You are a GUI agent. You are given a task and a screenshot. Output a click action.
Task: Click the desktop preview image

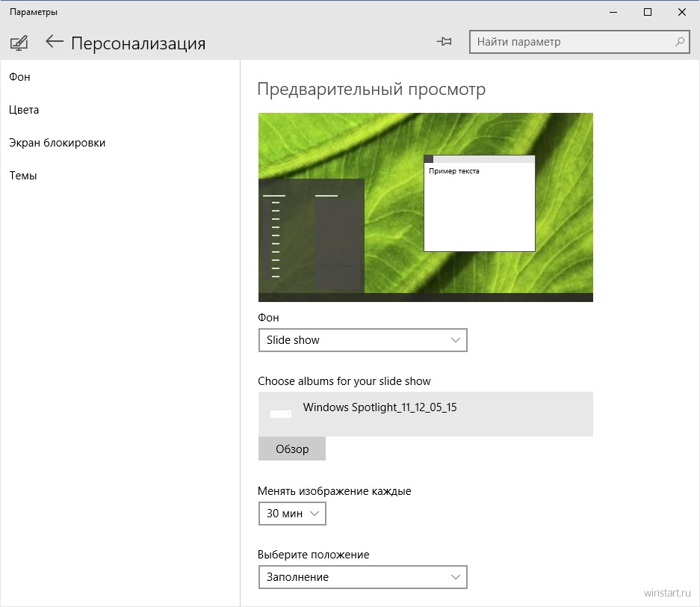tap(425, 207)
